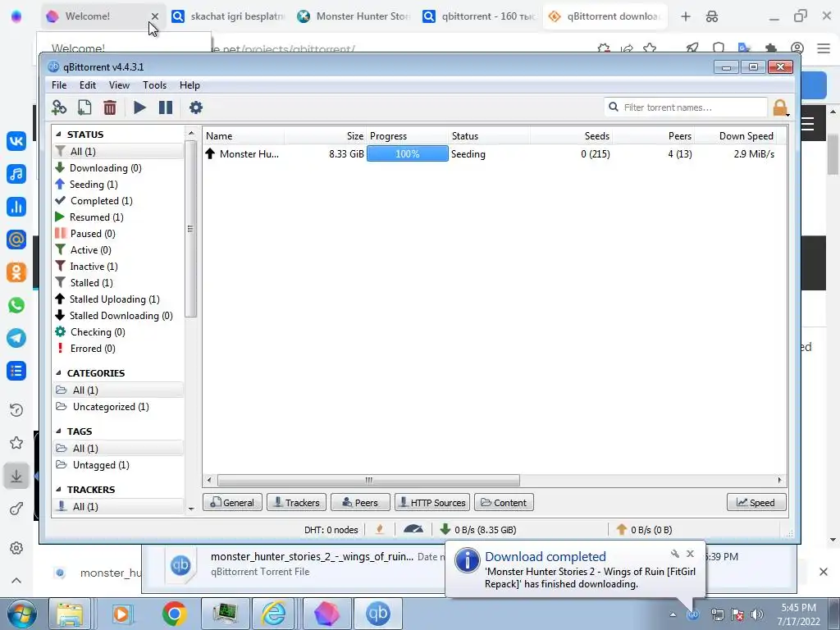Click the horizontal scrollbar of torrent list
The image size is (840, 630).
(368, 480)
